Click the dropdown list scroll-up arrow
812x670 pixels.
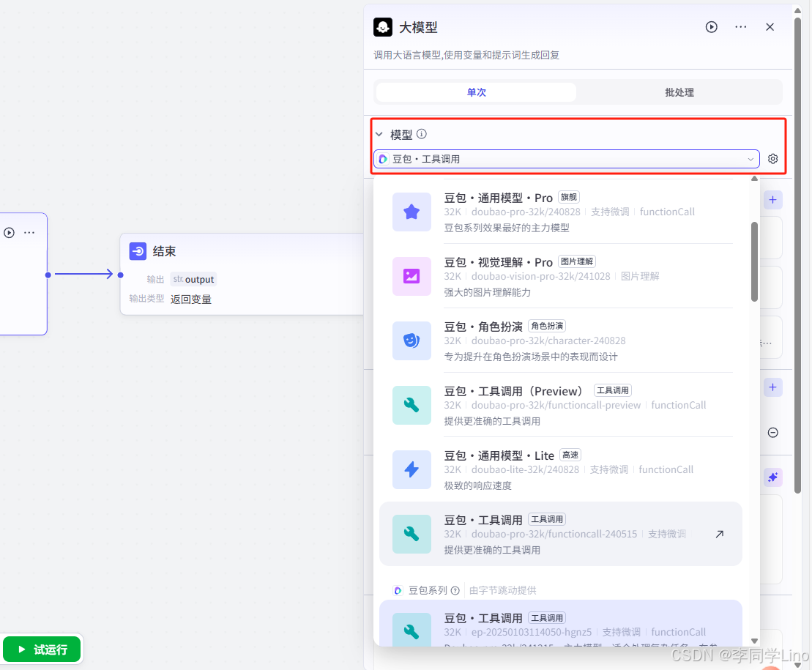(x=754, y=179)
